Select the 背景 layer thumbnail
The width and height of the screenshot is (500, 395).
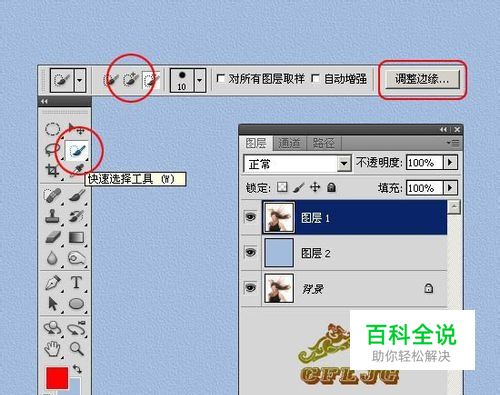279,288
